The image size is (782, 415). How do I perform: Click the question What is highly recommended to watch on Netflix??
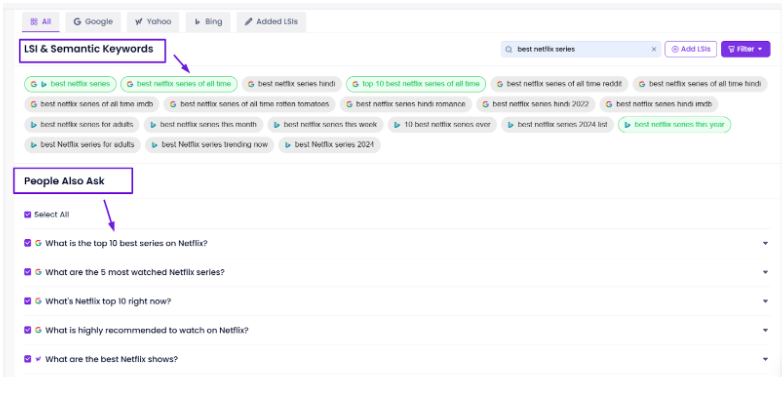tap(147, 330)
